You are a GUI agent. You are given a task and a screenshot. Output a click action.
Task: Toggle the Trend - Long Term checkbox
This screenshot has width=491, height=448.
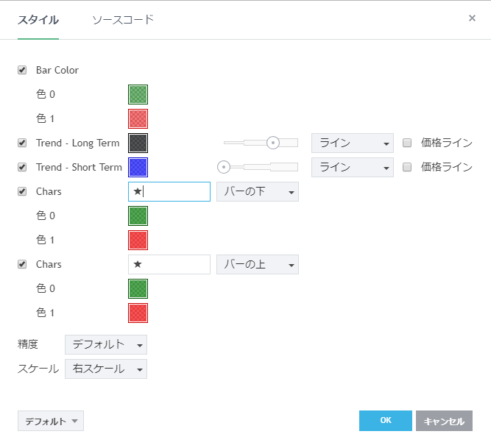point(22,143)
